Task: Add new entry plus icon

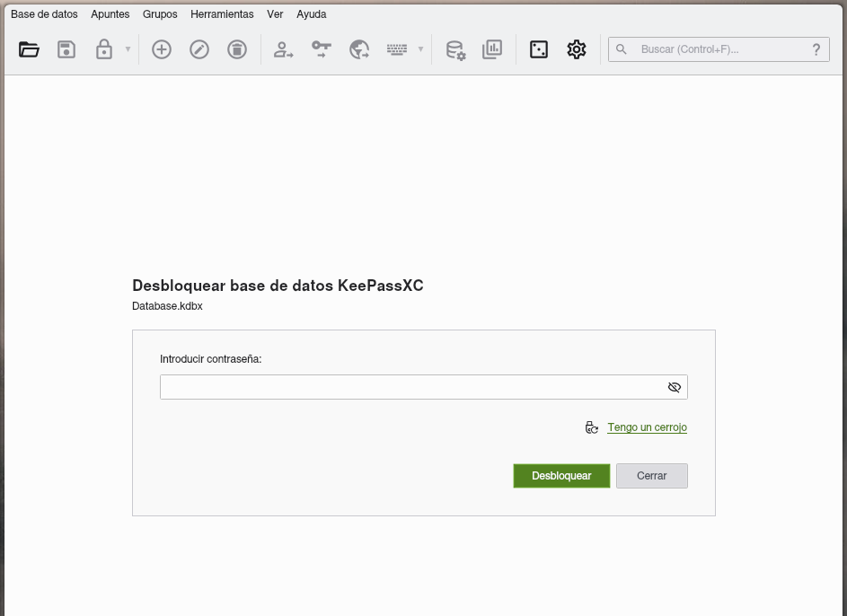Action: (x=162, y=49)
